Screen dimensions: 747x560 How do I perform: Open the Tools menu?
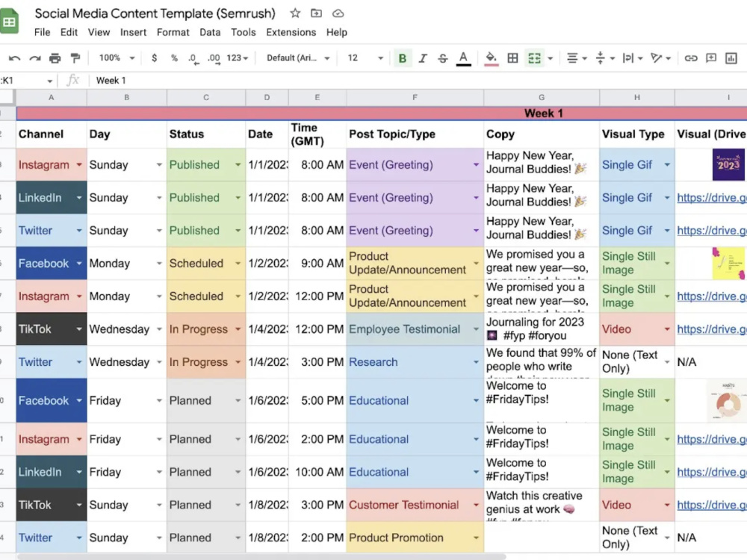click(x=244, y=32)
